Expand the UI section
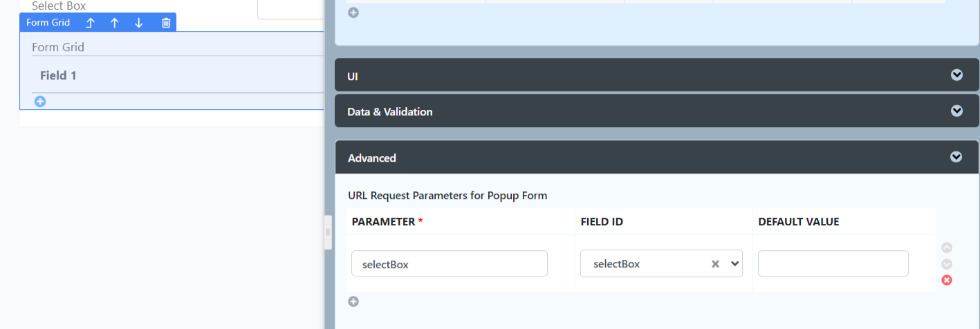980x329 pixels. pos(657,75)
